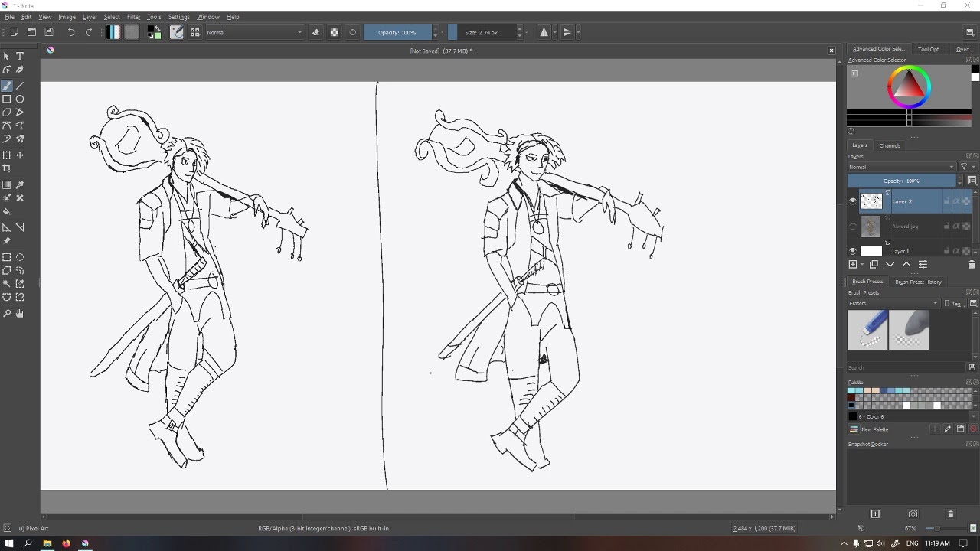This screenshot has width=980, height=551.
Task: Switch to Brush Preset History tab
Action: click(x=918, y=282)
